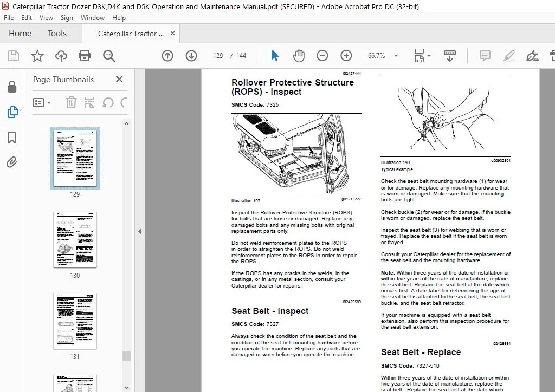Open the View menu
The width and height of the screenshot is (555, 392).
click(46, 18)
